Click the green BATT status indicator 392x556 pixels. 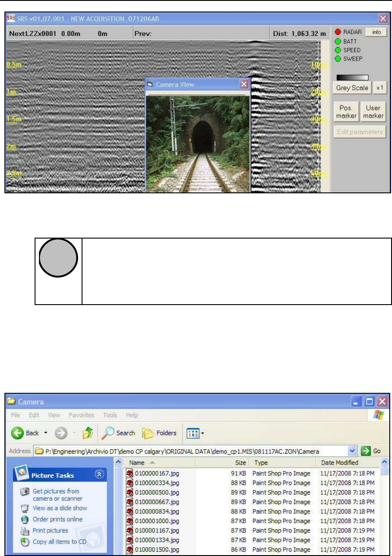(x=337, y=41)
